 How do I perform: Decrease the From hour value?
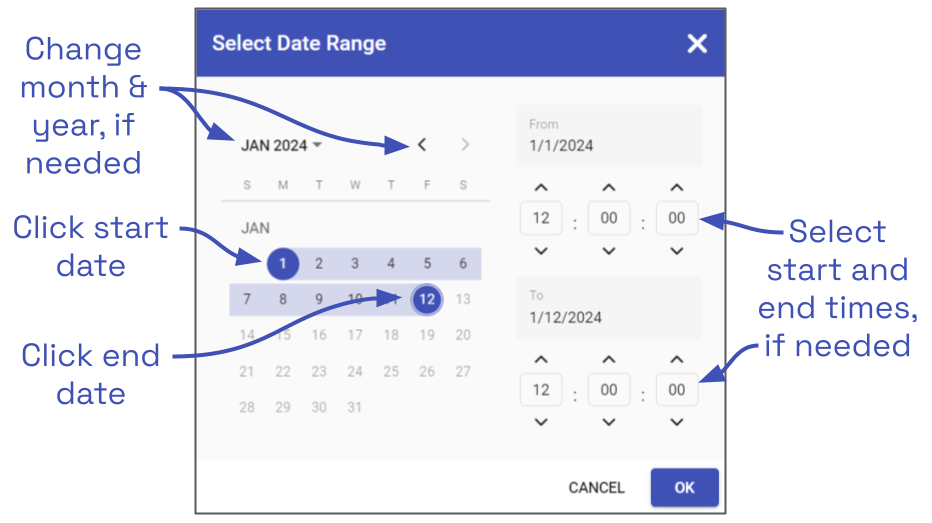[541, 250]
